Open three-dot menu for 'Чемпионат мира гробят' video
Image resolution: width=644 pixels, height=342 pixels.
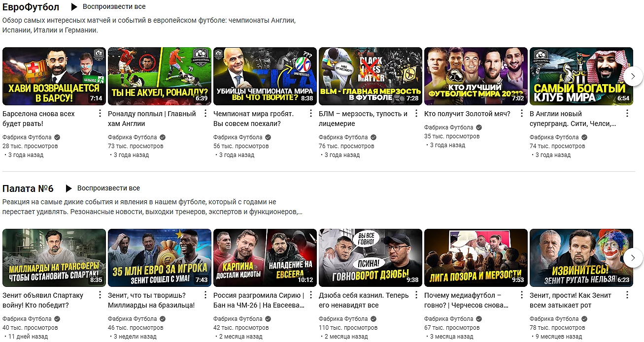click(311, 114)
